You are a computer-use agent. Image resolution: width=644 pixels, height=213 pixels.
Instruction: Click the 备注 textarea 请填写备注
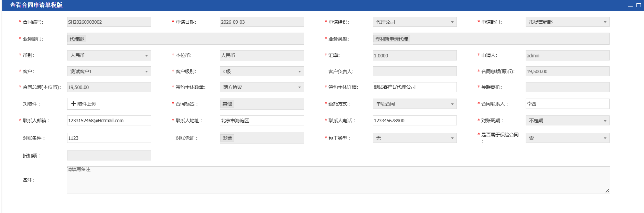coord(338,180)
